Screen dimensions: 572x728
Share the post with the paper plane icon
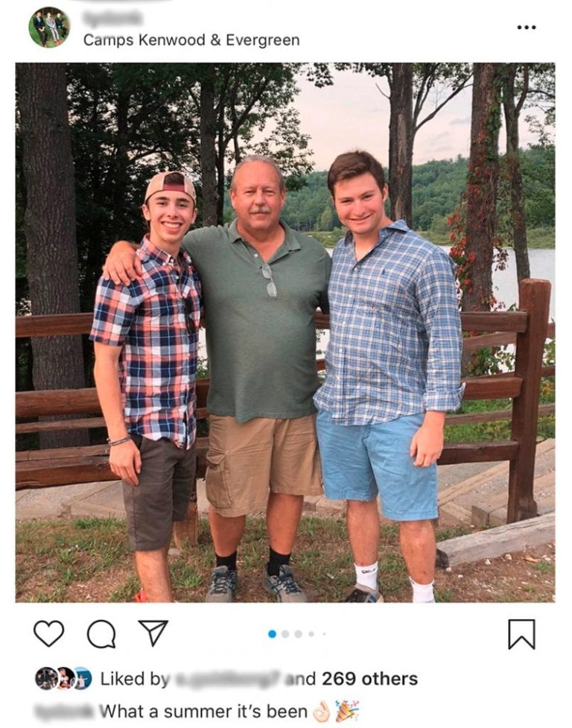153,633
